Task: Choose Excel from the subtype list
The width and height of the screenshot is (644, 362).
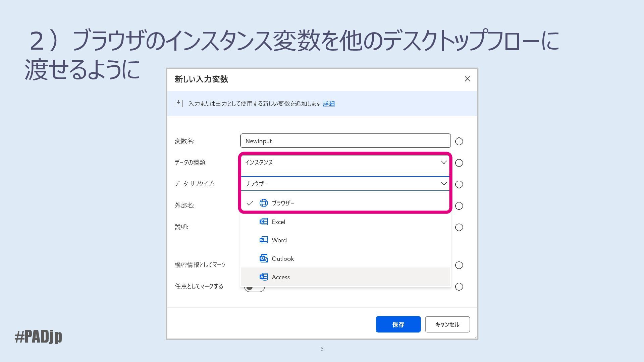Action: (x=278, y=222)
